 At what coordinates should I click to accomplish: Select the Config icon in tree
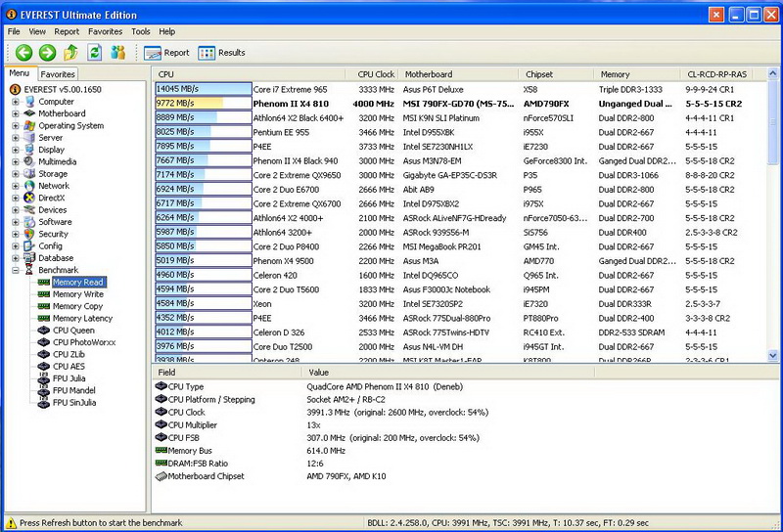pyautogui.click(x=29, y=245)
